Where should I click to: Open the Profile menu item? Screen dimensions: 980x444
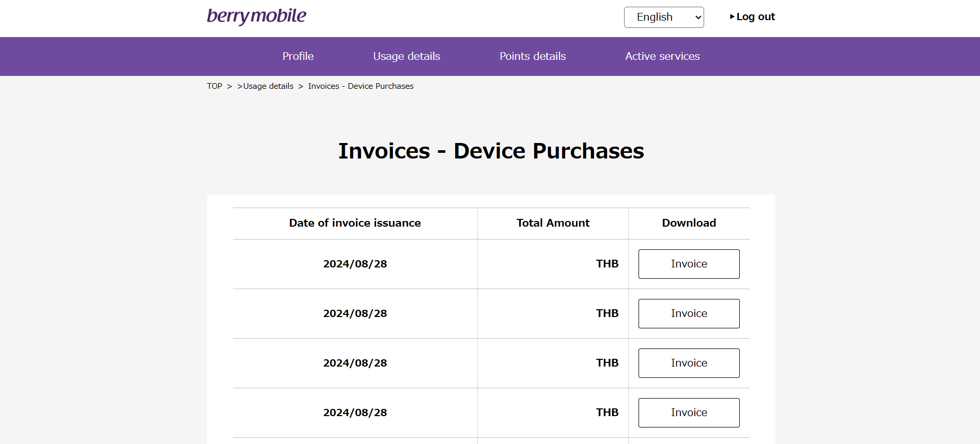tap(298, 56)
